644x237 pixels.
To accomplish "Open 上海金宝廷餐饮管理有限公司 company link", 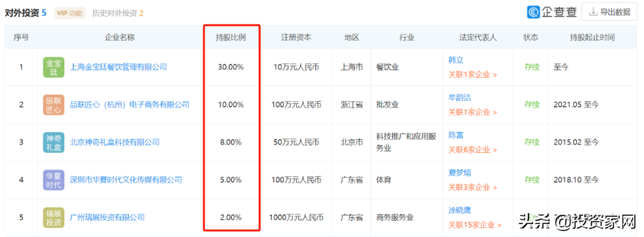I will (119, 67).
